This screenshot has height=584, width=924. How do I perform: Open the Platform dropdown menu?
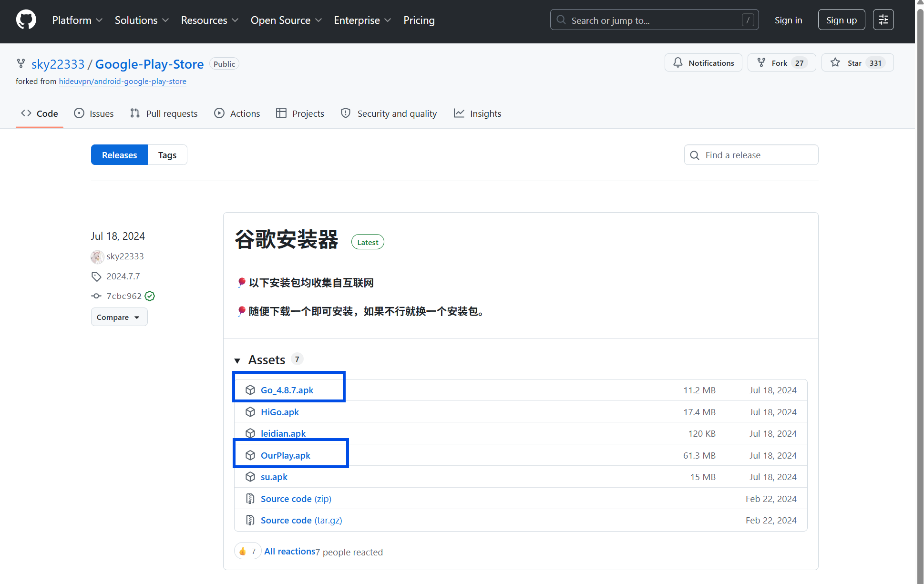click(77, 20)
